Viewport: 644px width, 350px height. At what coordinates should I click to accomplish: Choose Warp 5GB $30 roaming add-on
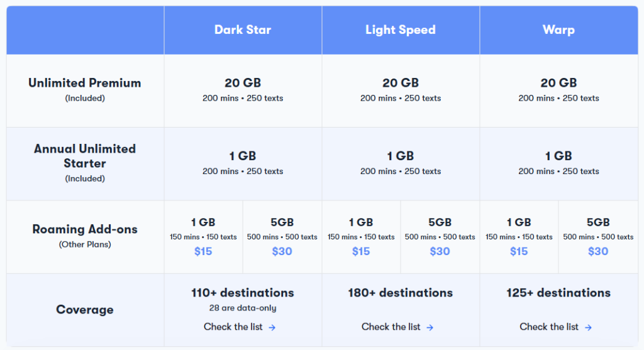(598, 237)
